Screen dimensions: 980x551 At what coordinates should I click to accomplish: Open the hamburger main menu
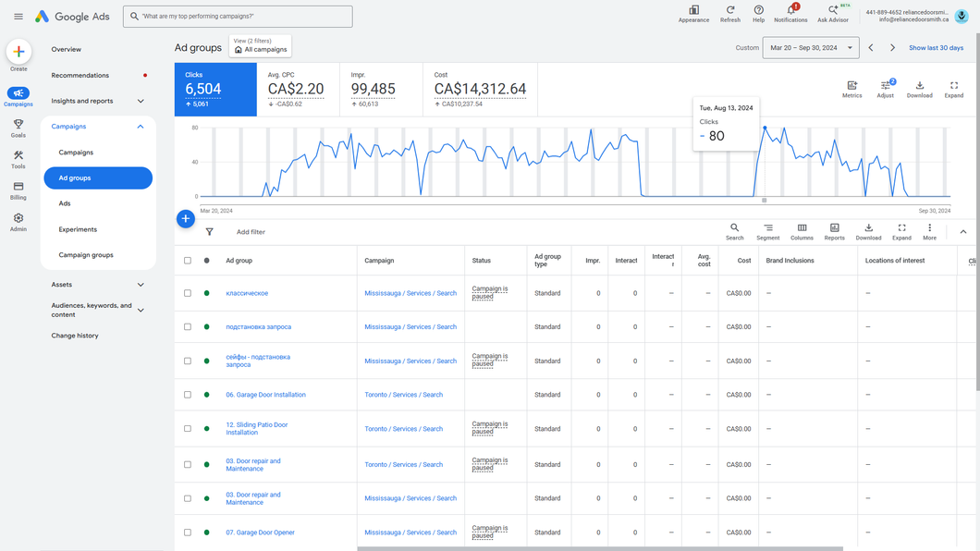click(x=18, y=17)
